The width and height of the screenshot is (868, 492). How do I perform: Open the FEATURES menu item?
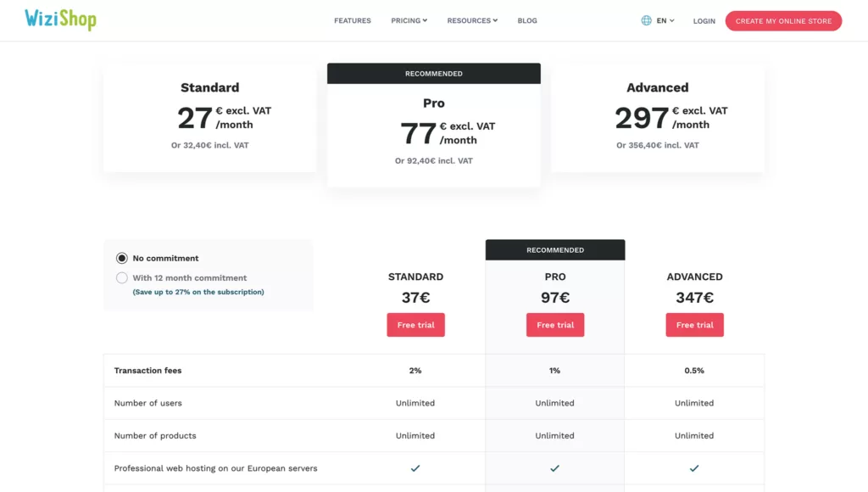click(x=353, y=20)
